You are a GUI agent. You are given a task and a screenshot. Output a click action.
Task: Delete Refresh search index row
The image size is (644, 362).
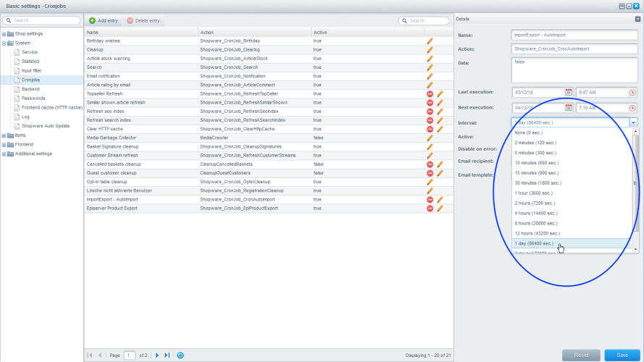[x=430, y=120]
